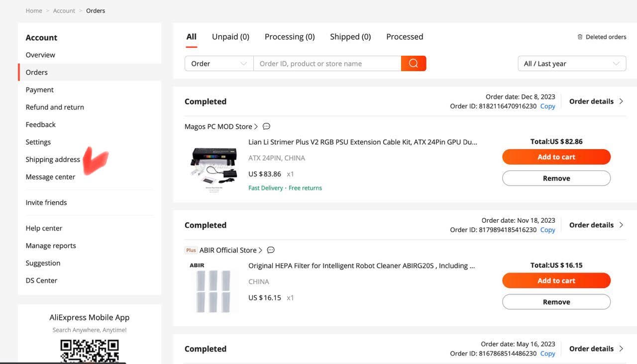Select Orders in the Account sidebar

tap(37, 72)
